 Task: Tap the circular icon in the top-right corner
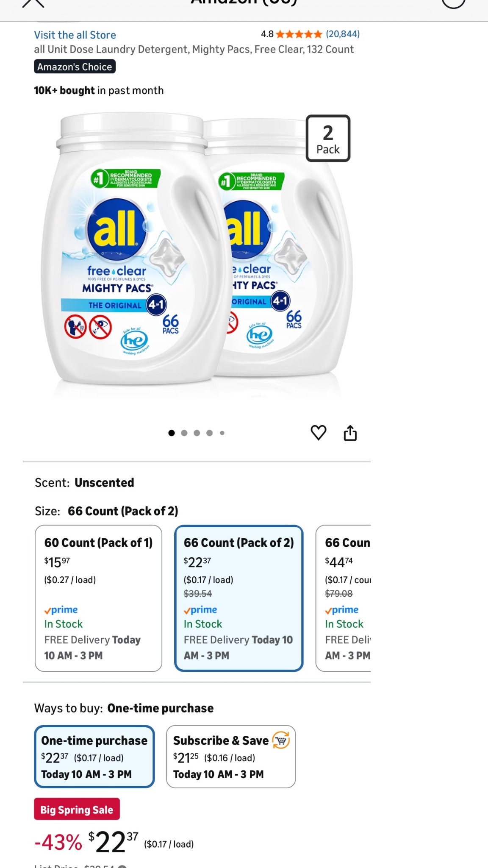point(453,3)
